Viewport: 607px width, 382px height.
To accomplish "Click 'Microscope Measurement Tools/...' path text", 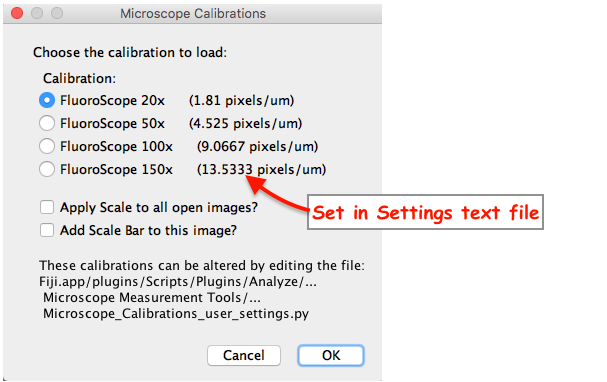I will (152, 298).
